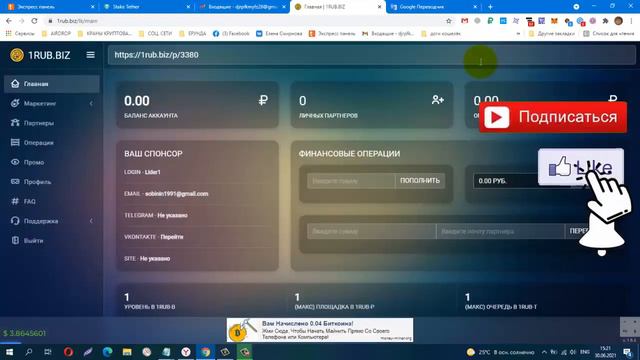Open the taskbar Search icon
Image resolution: width=640 pixels, height=360 pixels.
tap(29, 352)
